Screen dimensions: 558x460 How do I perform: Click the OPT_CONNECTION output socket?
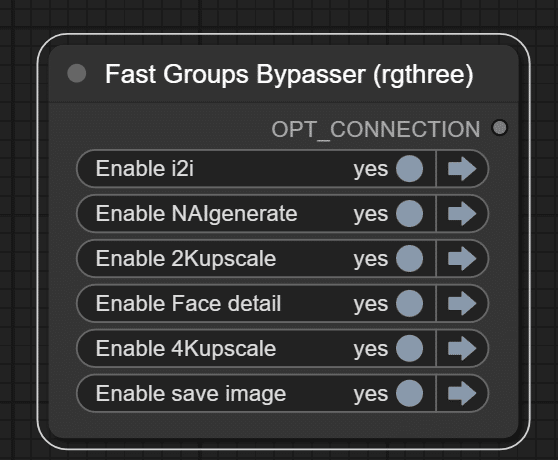[499, 128]
